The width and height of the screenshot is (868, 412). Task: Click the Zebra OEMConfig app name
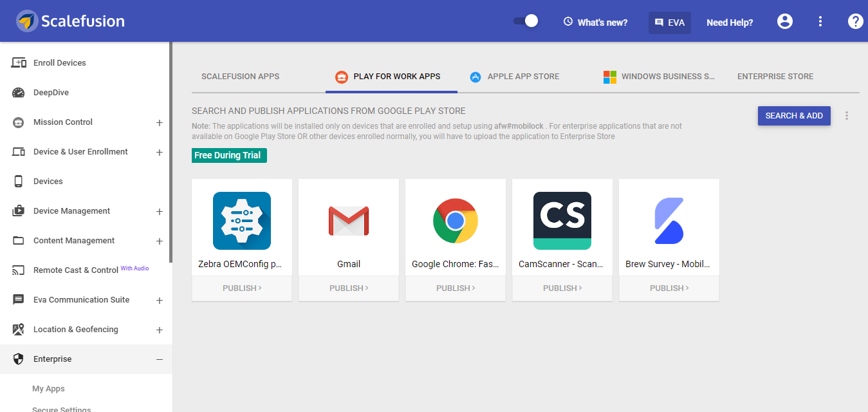240,264
